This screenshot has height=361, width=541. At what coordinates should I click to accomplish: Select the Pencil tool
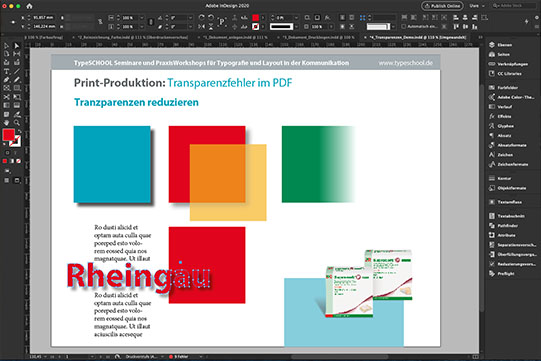pos(17,80)
